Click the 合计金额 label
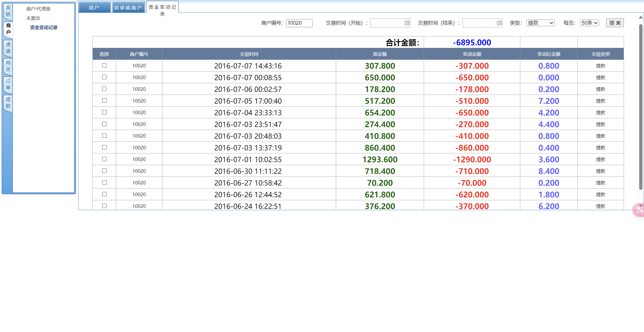 [402, 43]
